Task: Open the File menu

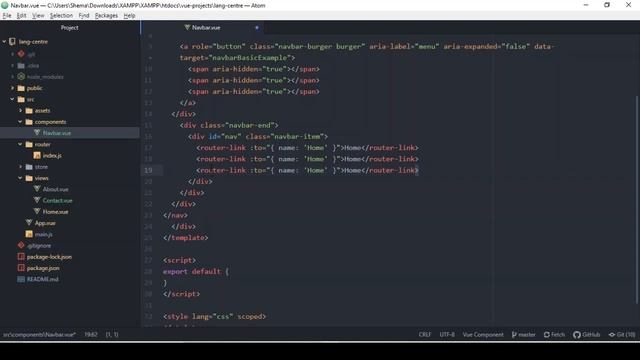Action: coord(7,16)
